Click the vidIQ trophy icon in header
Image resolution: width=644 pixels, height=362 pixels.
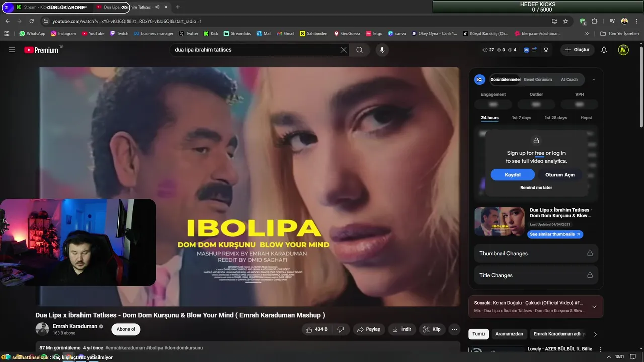pyautogui.click(x=546, y=50)
